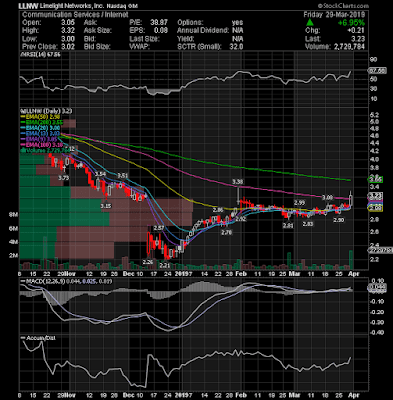The height and width of the screenshot is (400, 393).
Task: Click the 3.15 low price annotation
Action: (106, 206)
